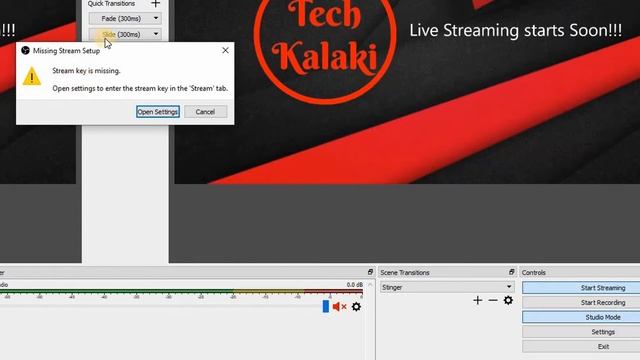
Task: Select the Fade (300ms) quick transition
Action: [121, 18]
